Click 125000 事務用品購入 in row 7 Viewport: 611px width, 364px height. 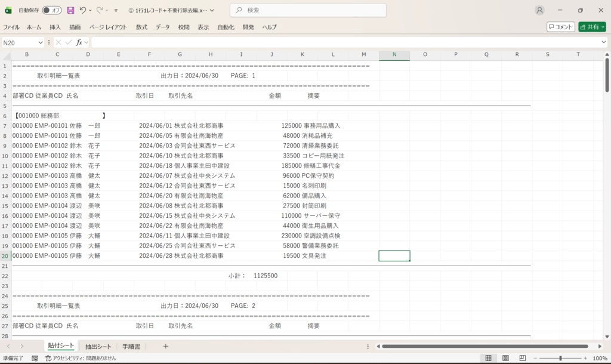[x=310, y=126]
